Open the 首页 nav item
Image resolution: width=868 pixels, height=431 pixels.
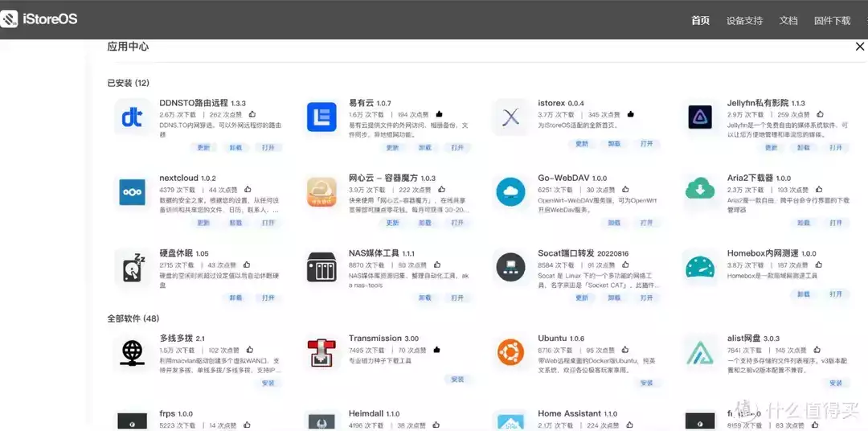(x=700, y=20)
